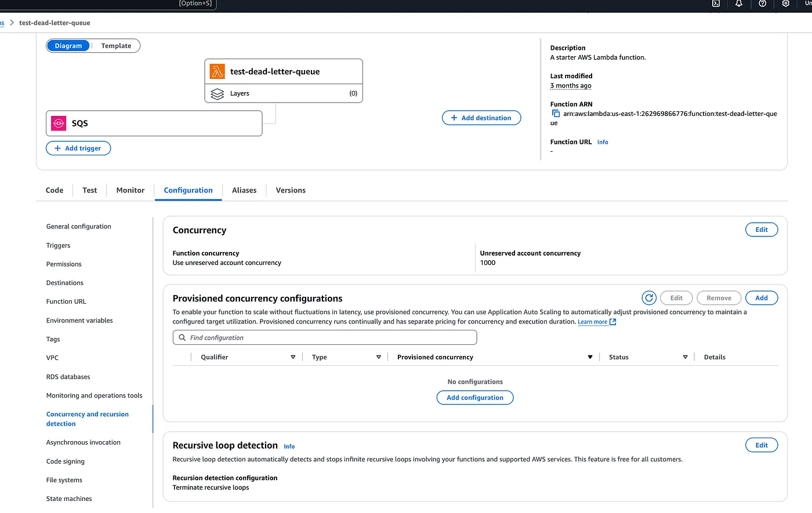Open Monitoring and operations tools section
The image size is (812, 513).
pos(95,395)
